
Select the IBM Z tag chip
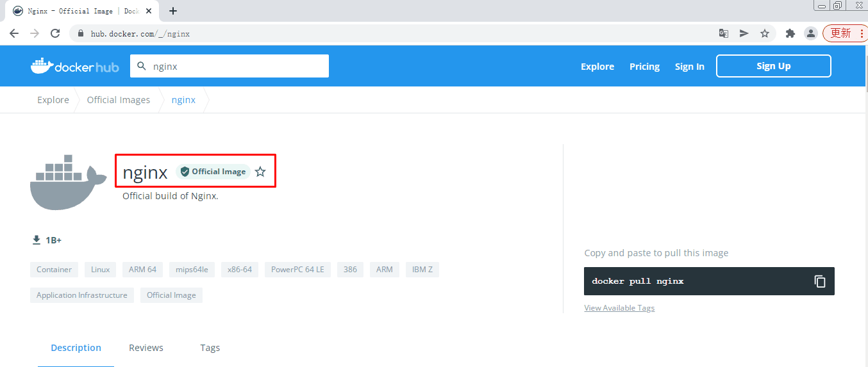[x=422, y=270]
